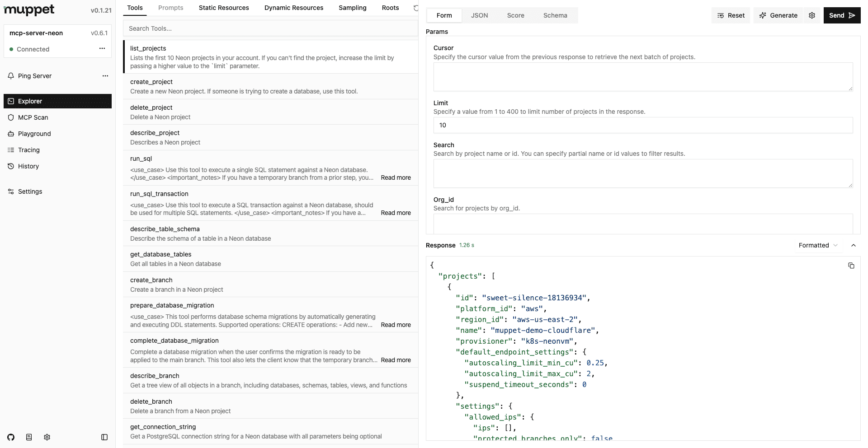Click the Search Tools input field
The height and width of the screenshot is (448, 868).
(x=270, y=28)
